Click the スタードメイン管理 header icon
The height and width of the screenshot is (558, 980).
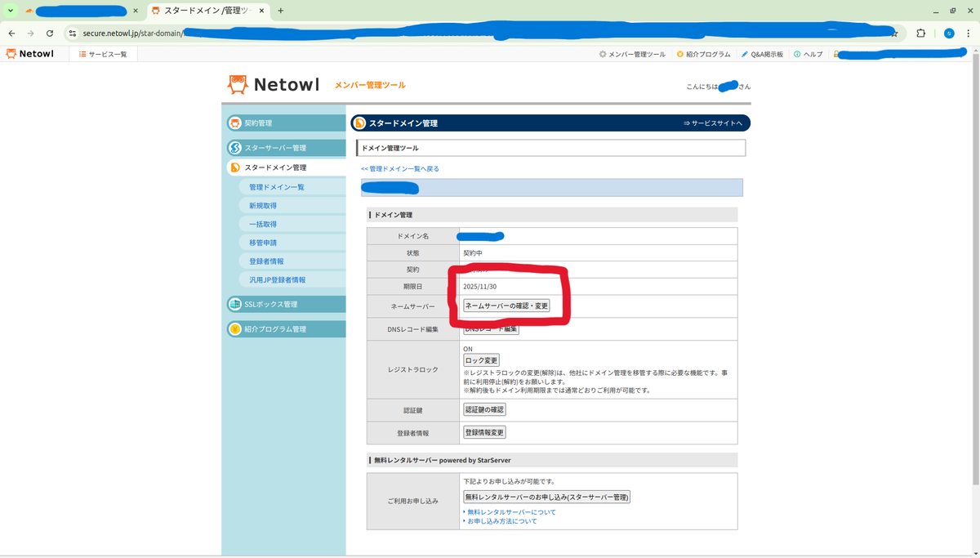point(359,123)
